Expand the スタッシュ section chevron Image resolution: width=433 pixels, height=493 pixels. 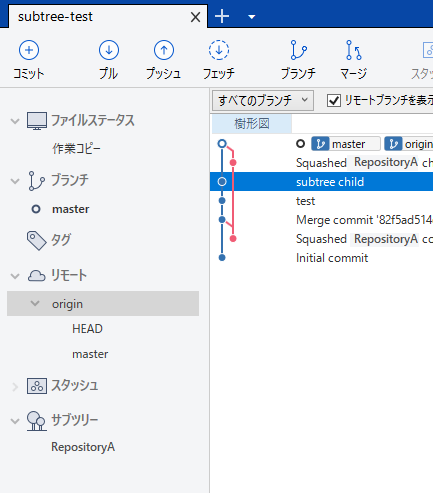point(15,387)
